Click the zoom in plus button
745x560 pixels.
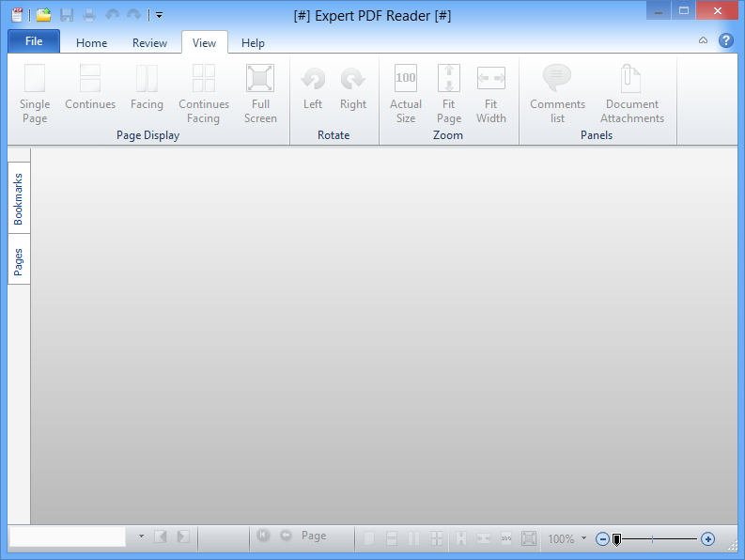(x=707, y=539)
